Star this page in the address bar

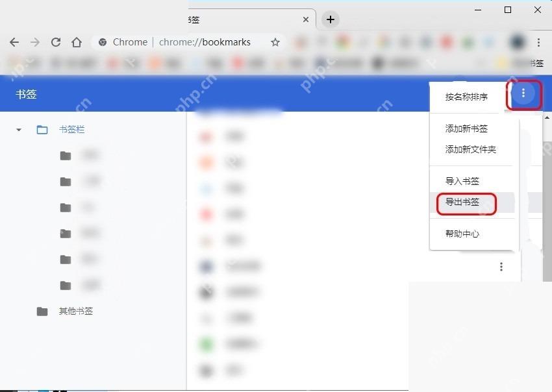tap(275, 42)
